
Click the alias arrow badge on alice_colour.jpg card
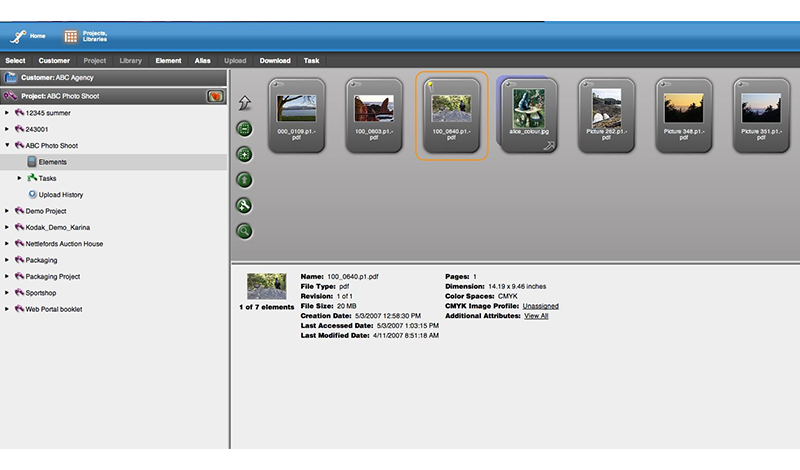tap(548, 146)
